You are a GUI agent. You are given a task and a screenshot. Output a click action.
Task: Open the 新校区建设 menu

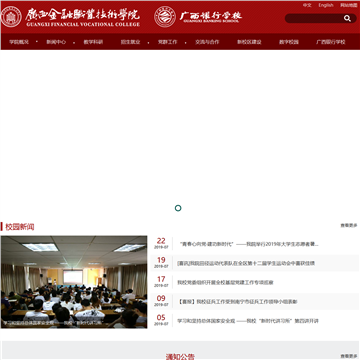point(249,42)
